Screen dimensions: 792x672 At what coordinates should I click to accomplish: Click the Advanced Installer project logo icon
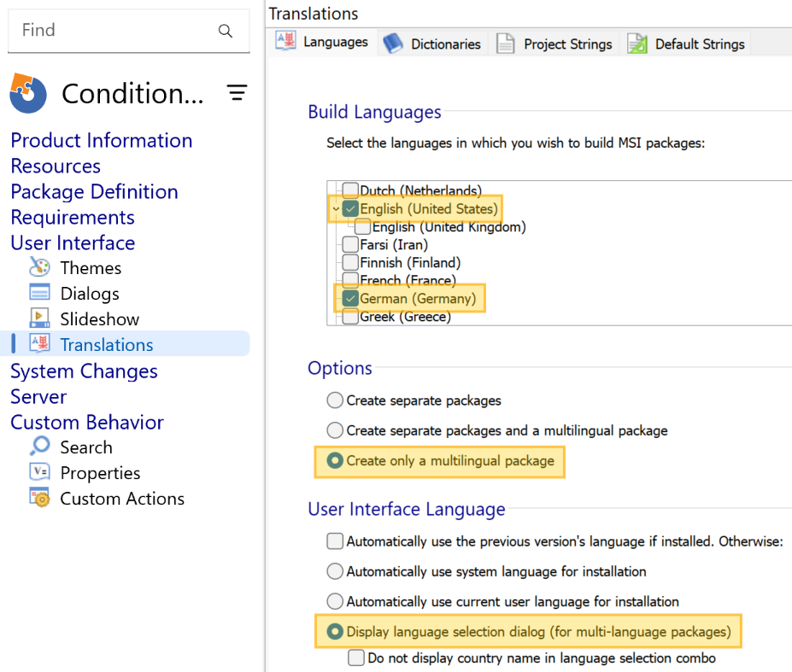pos(28,93)
